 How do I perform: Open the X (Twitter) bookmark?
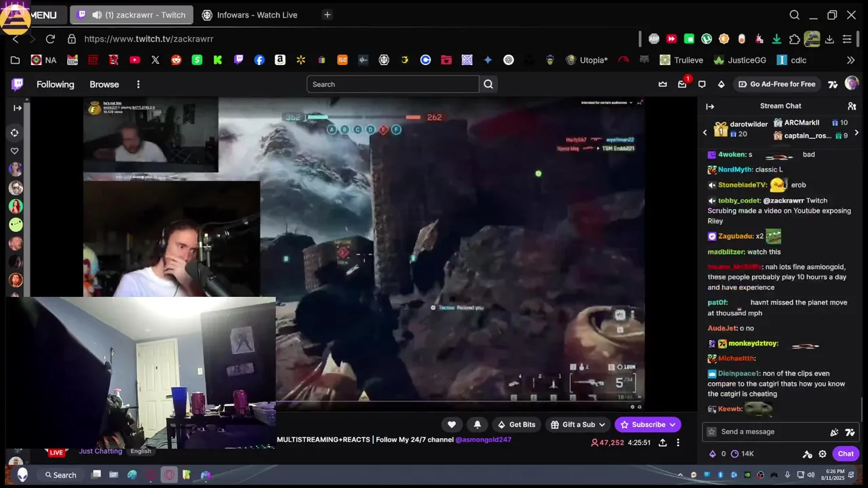click(x=155, y=60)
